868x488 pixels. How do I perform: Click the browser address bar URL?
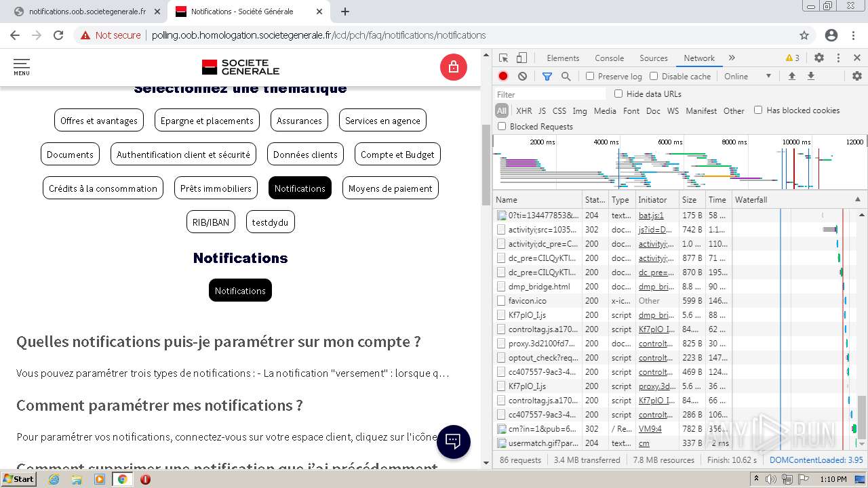[x=319, y=35]
